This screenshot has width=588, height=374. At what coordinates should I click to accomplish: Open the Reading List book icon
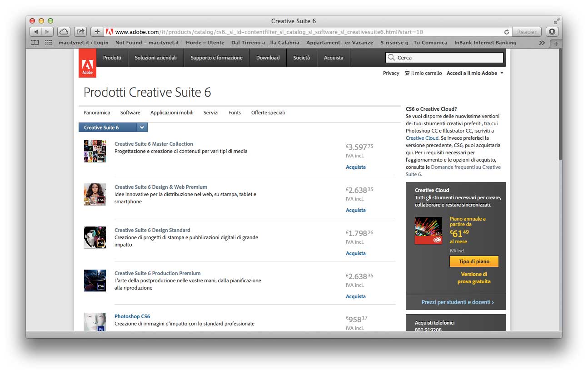pyautogui.click(x=35, y=43)
